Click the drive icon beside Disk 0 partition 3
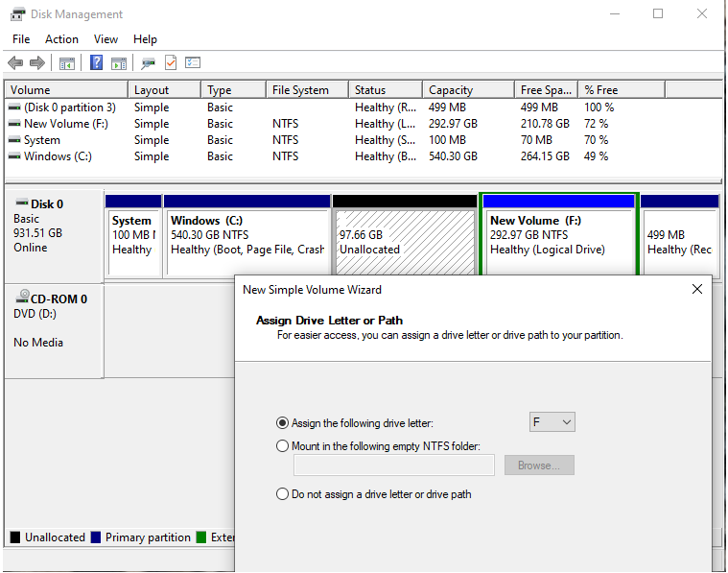728x573 pixels. coord(14,107)
